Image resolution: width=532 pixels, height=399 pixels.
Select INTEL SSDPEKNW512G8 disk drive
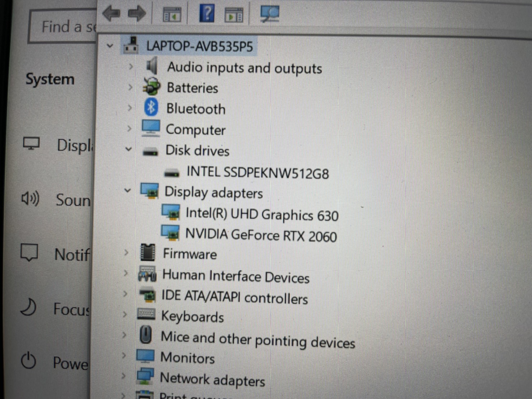pos(257,172)
